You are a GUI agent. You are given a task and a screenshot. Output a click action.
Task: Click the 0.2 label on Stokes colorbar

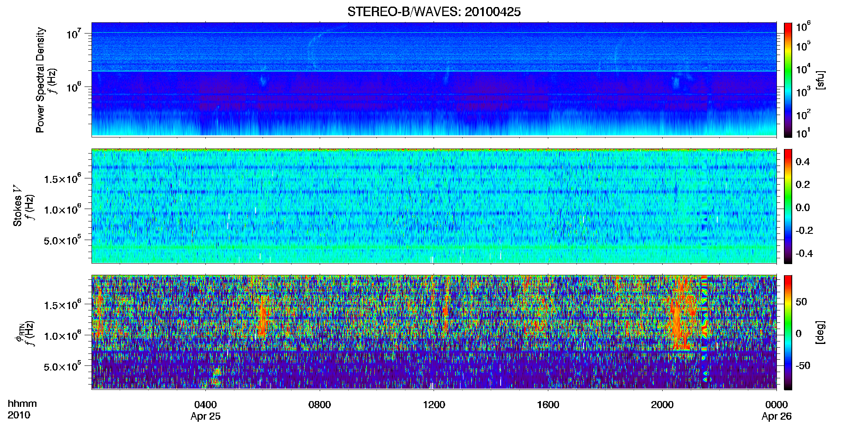click(803, 185)
